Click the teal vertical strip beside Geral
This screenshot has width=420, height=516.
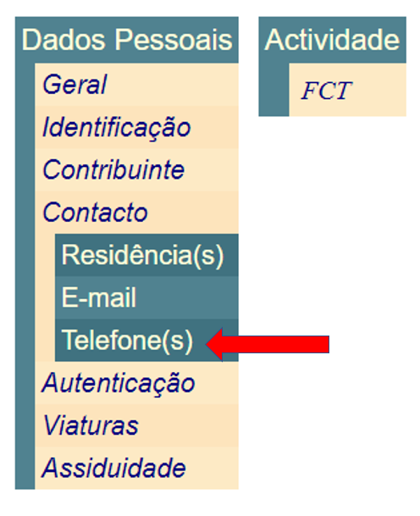(25, 85)
